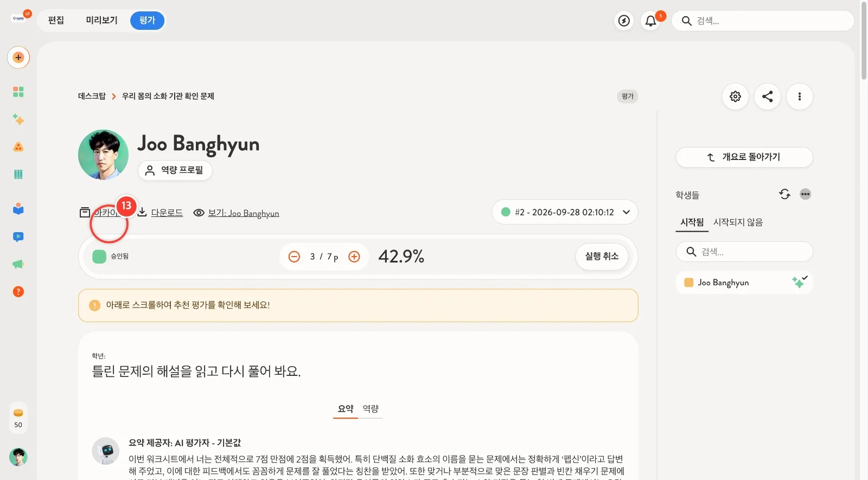868x480 pixels.
Task: Switch to the 편집 tab
Action: click(x=56, y=21)
